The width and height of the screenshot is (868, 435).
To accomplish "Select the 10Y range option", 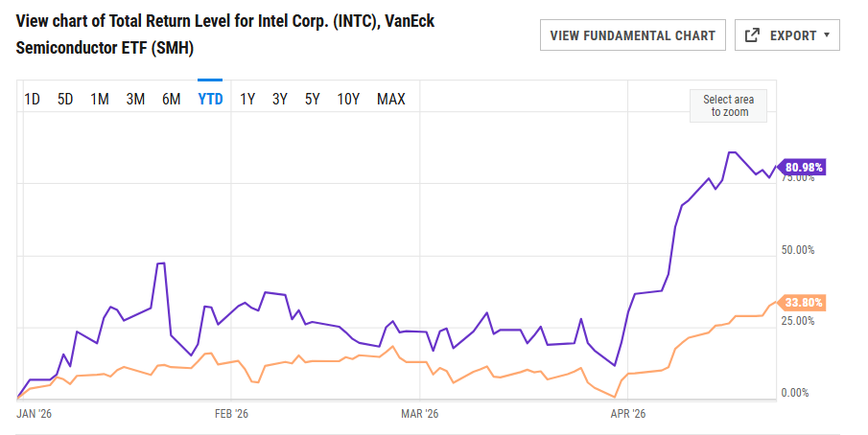I will (x=348, y=99).
